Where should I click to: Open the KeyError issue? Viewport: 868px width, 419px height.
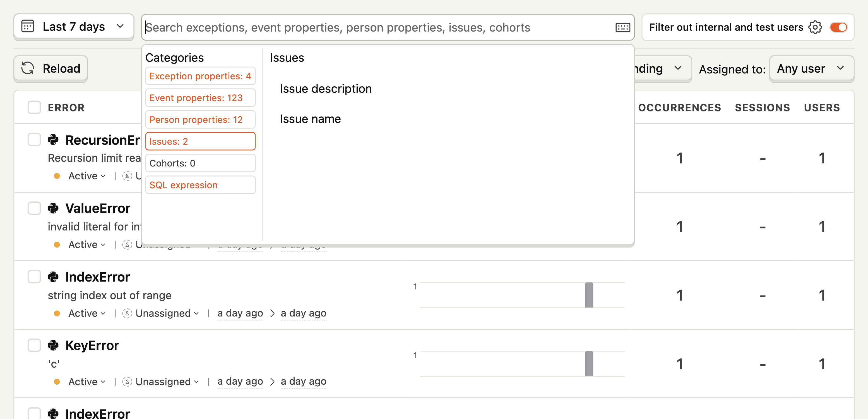point(92,346)
